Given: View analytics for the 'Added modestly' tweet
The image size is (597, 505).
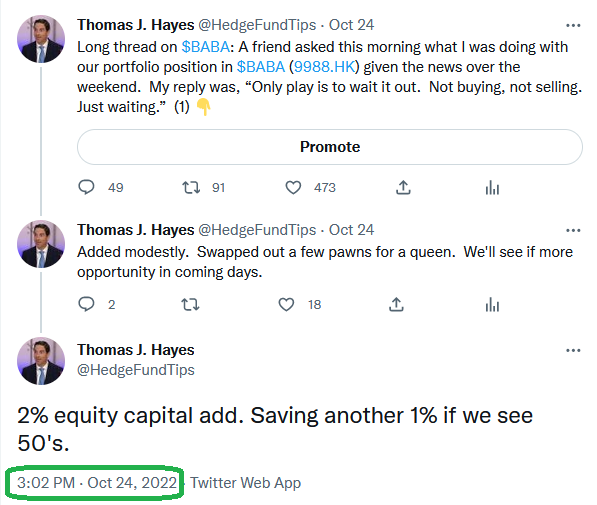Looking at the screenshot, I should pyautogui.click(x=492, y=304).
